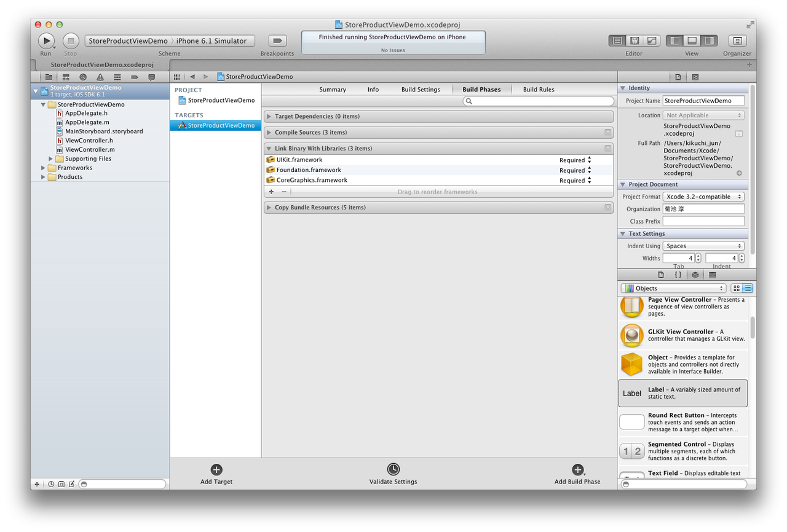Show the File Template library
This screenshot has width=787, height=532.
(x=661, y=275)
